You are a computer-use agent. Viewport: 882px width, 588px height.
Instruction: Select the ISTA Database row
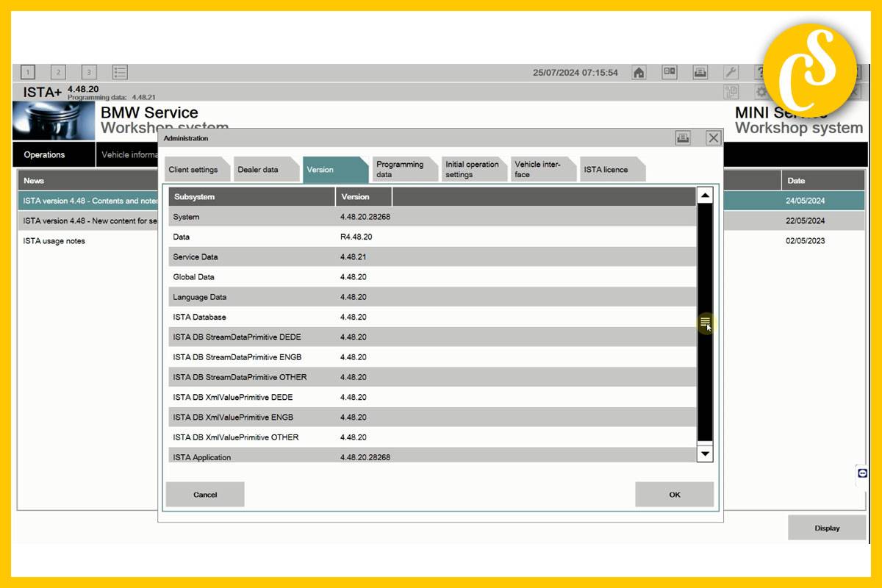point(432,317)
